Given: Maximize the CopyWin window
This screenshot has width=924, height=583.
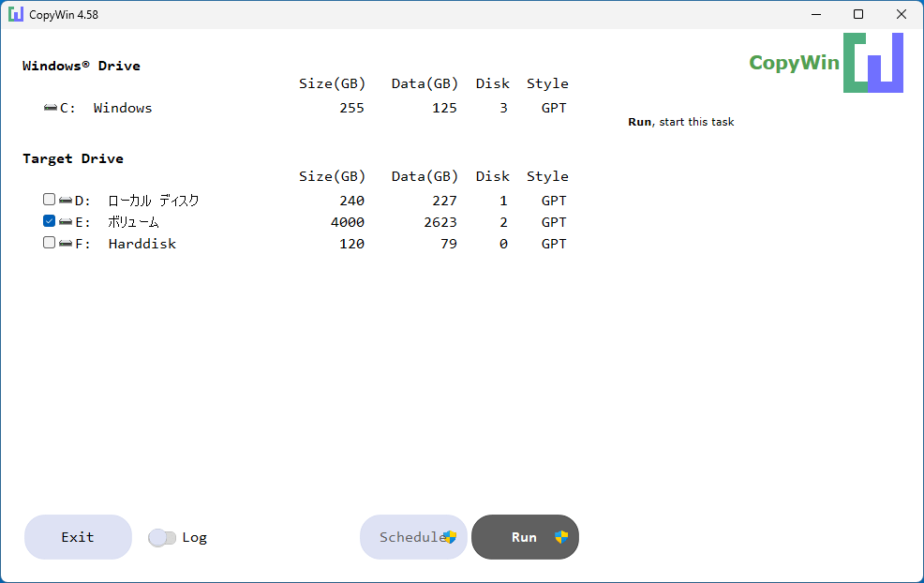Looking at the screenshot, I should pyautogui.click(x=858, y=14).
